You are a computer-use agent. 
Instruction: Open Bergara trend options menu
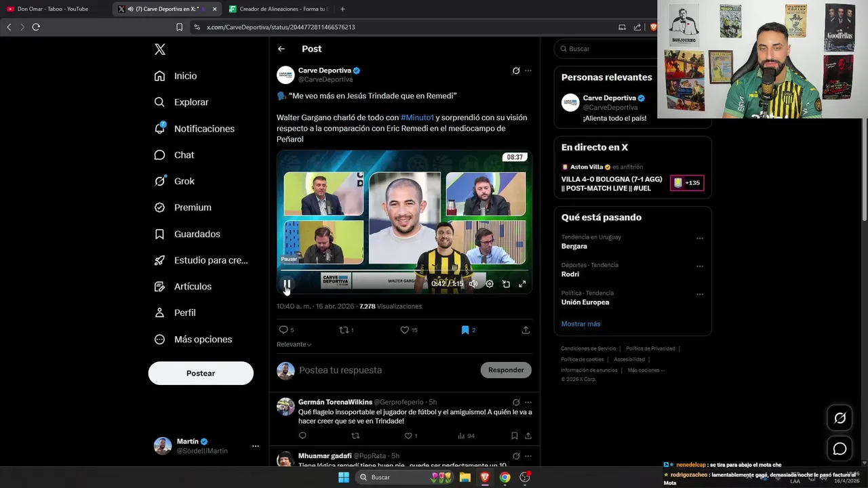click(x=700, y=239)
